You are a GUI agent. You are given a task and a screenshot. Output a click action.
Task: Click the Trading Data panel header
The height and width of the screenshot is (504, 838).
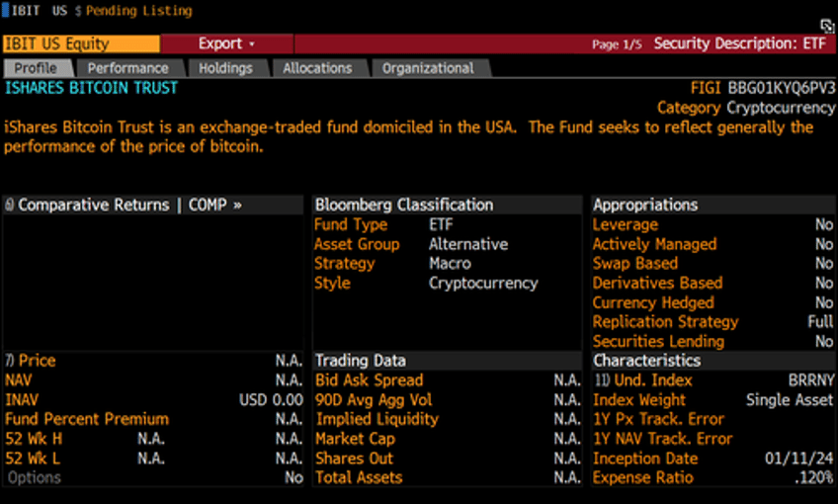point(361,361)
